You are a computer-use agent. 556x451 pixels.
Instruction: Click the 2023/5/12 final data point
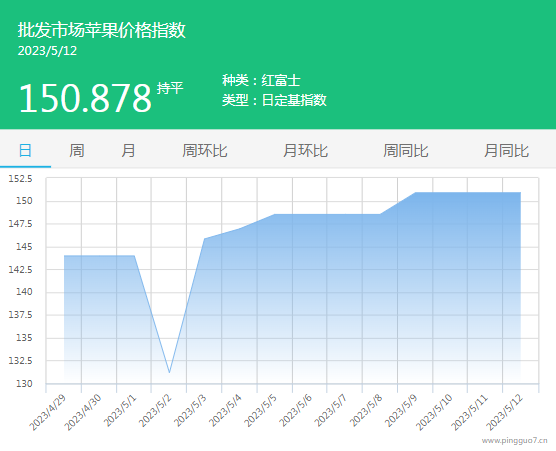coord(520,193)
